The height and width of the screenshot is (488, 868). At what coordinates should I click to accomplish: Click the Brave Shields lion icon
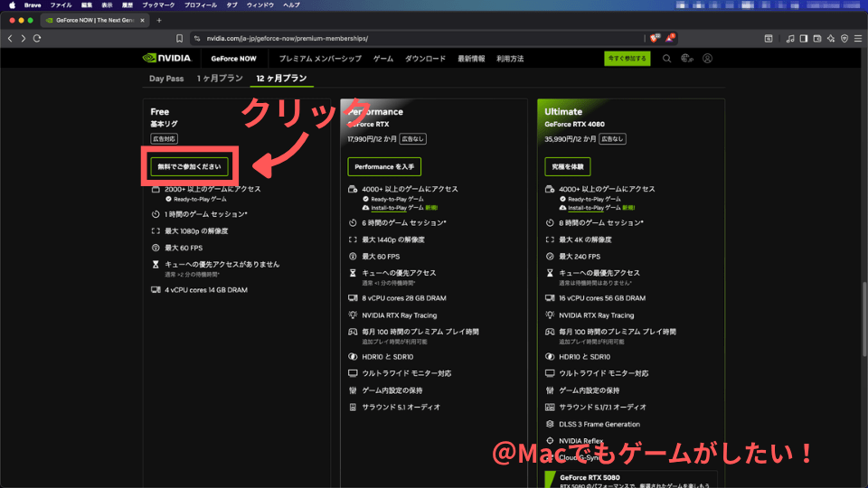tap(654, 38)
